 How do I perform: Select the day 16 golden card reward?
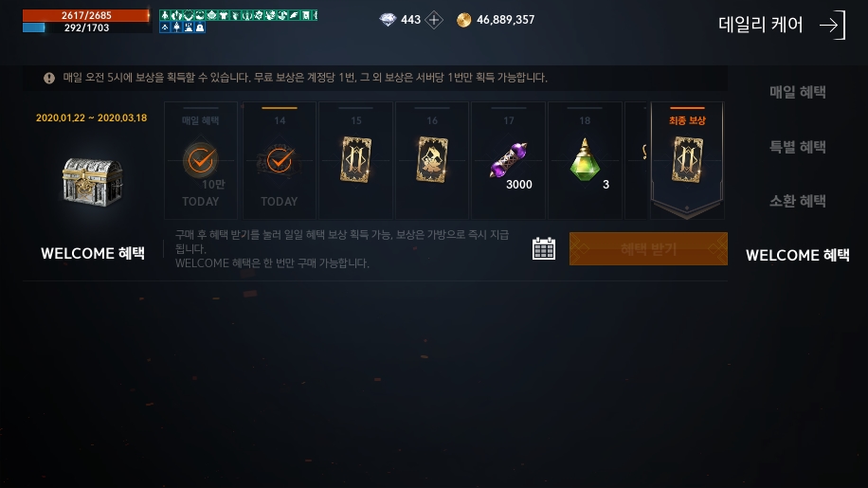pos(432,160)
